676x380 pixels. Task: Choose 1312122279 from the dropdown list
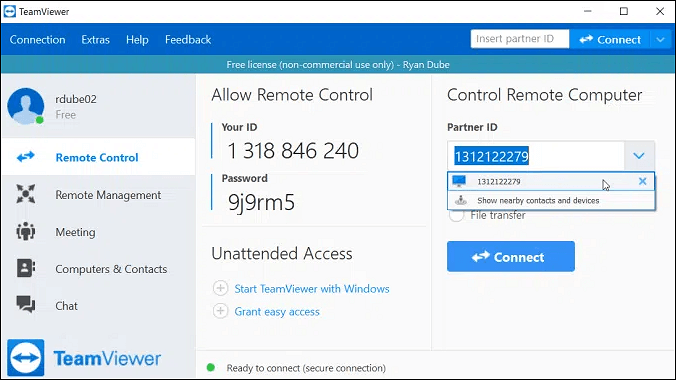(551, 181)
